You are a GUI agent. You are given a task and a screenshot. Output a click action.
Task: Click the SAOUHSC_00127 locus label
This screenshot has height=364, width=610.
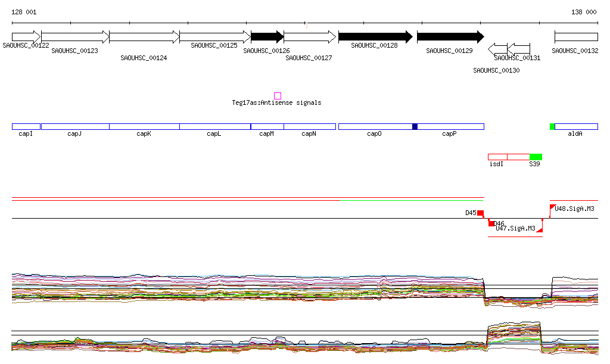click(x=309, y=58)
